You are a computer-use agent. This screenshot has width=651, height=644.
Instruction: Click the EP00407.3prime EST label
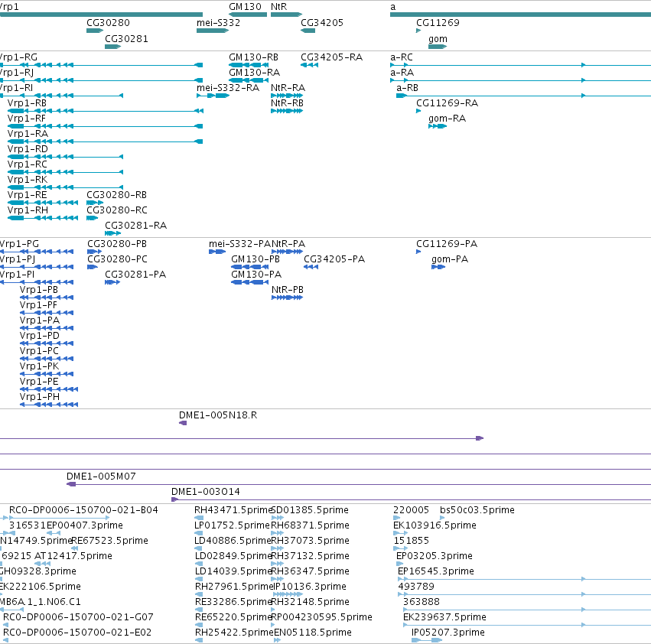pos(85,525)
